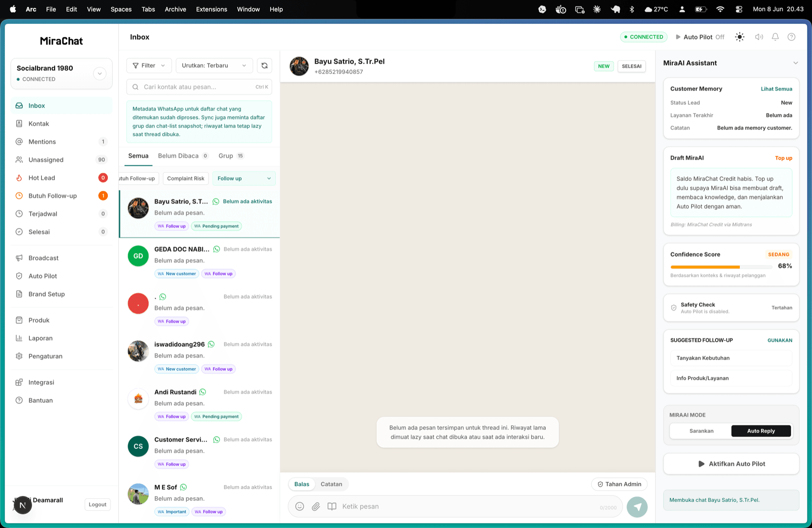Click Top up link in Draft MiraAI
This screenshot has height=528, width=812.
tap(784, 158)
